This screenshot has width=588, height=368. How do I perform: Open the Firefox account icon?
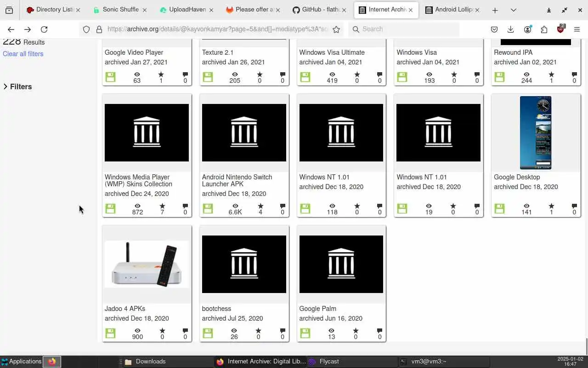click(527, 29)
